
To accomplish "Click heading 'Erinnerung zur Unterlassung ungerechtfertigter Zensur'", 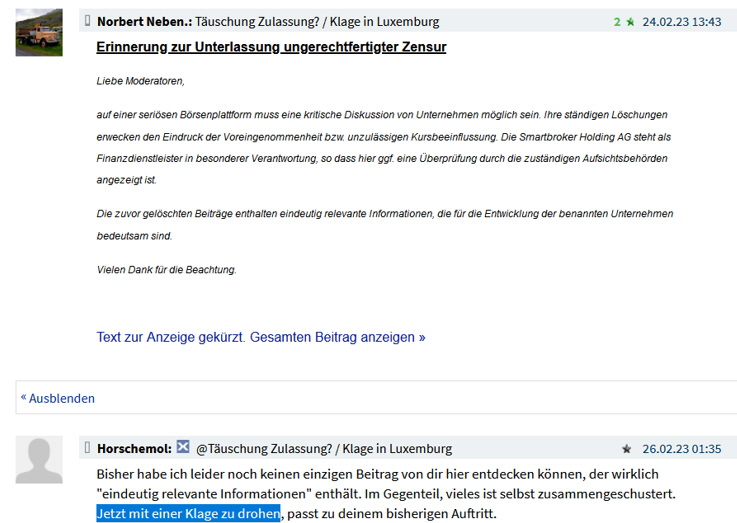I will click(271, 47).
